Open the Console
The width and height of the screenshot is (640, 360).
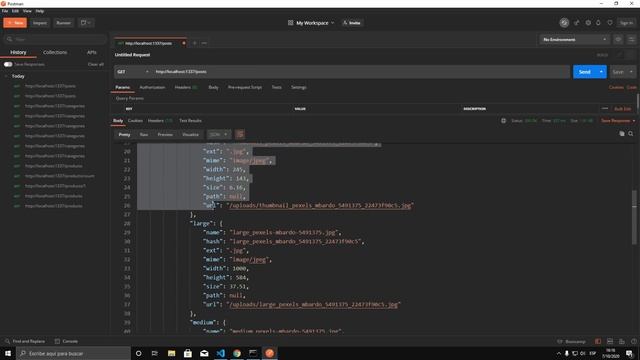point(66,341)
